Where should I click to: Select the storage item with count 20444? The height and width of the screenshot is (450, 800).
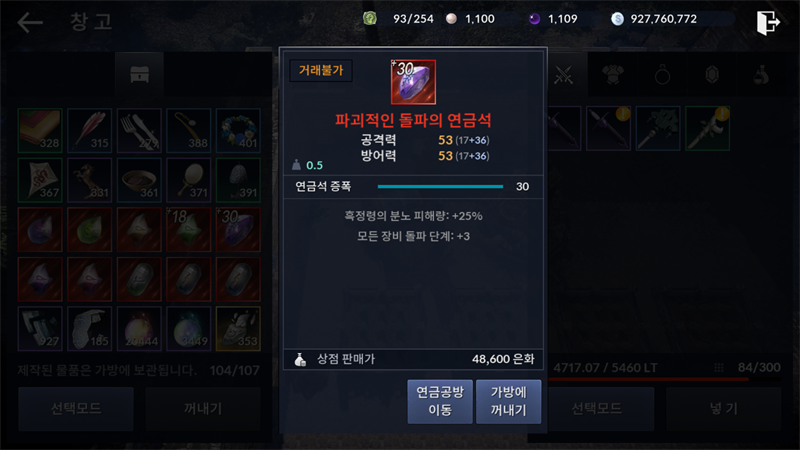pyautogui.click(x=139, y=329)
